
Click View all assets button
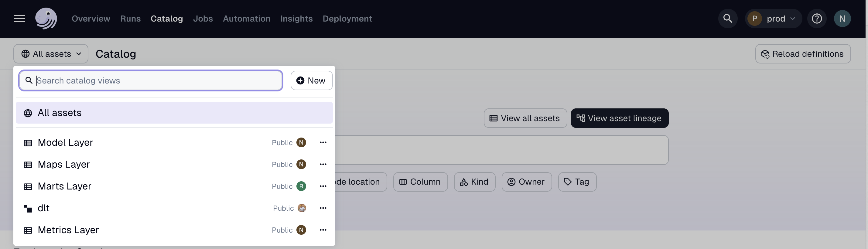(x=525, y=118)
